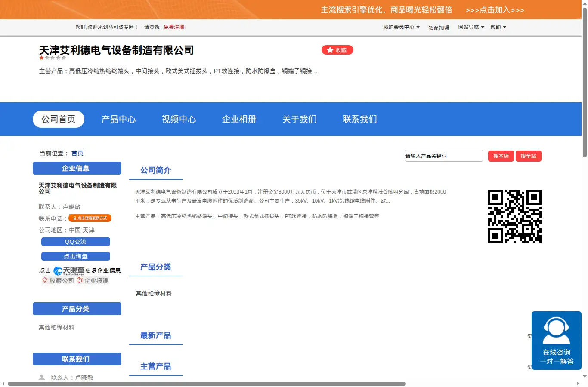
Task: Click the QQ交流 button
Action: tap(76, 242)
